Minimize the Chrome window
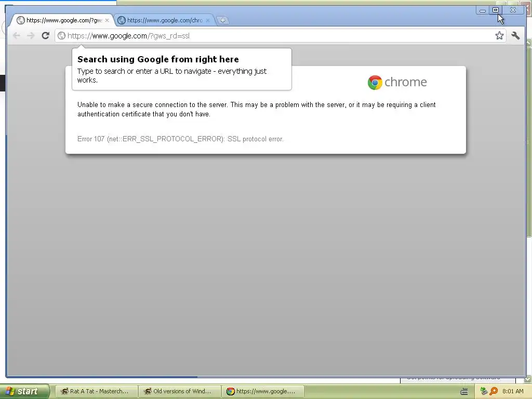 coord(483,10)
